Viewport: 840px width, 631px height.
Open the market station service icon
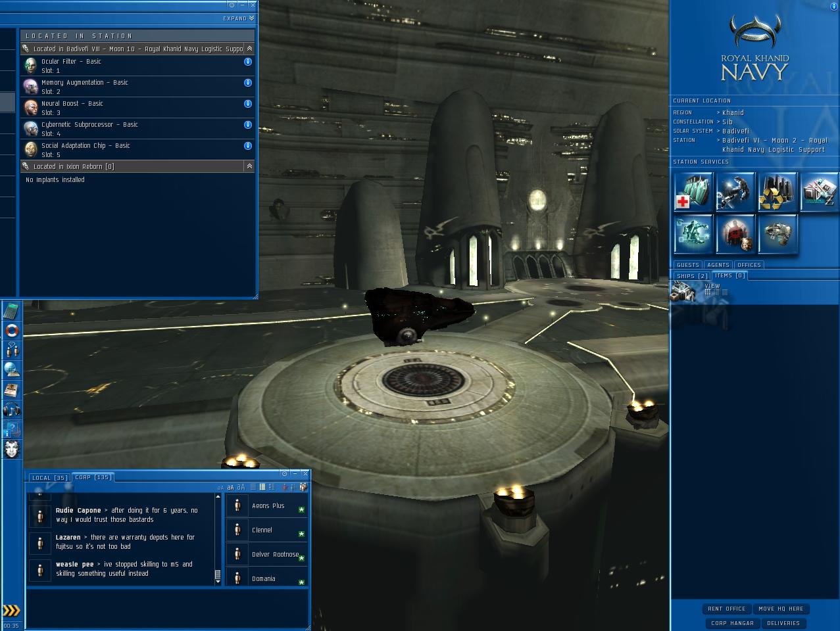tap(820, 191)
